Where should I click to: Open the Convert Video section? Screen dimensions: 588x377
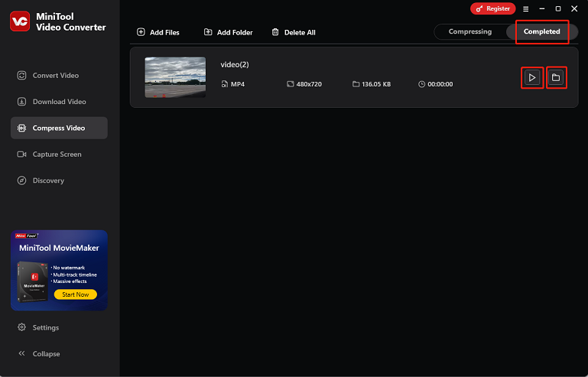click(x=59, y=76)
